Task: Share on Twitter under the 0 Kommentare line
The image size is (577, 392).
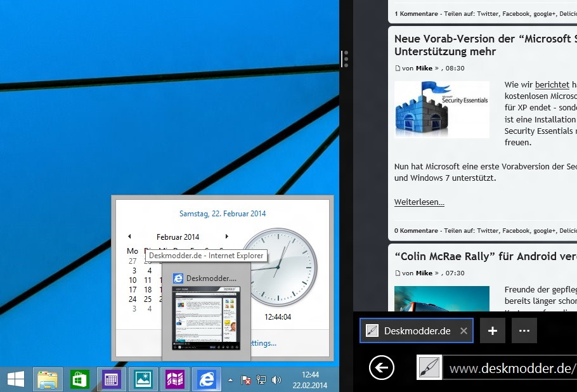Action: click(x=488, y=231)
